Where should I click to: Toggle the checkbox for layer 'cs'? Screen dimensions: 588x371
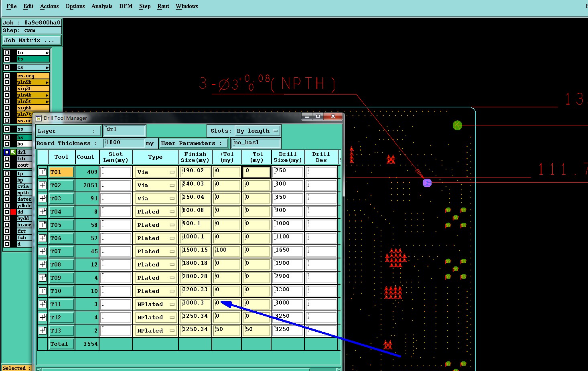[x=7, y=67]
